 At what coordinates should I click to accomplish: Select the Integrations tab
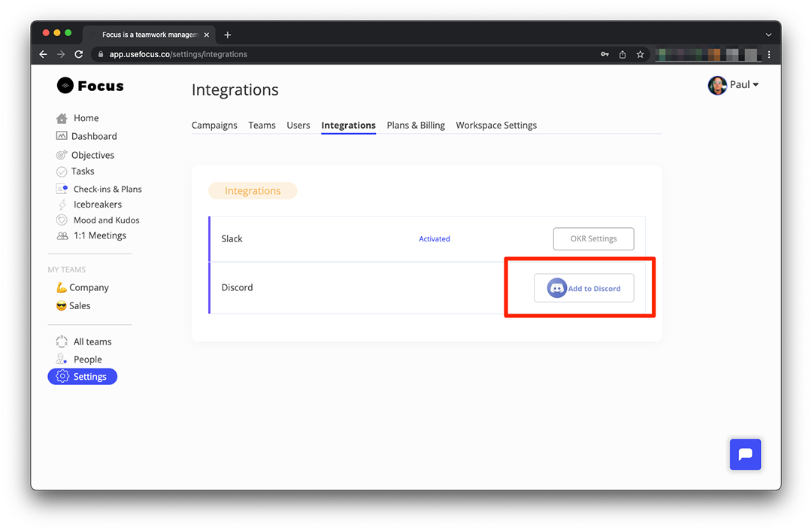click(x=349, y=126)
